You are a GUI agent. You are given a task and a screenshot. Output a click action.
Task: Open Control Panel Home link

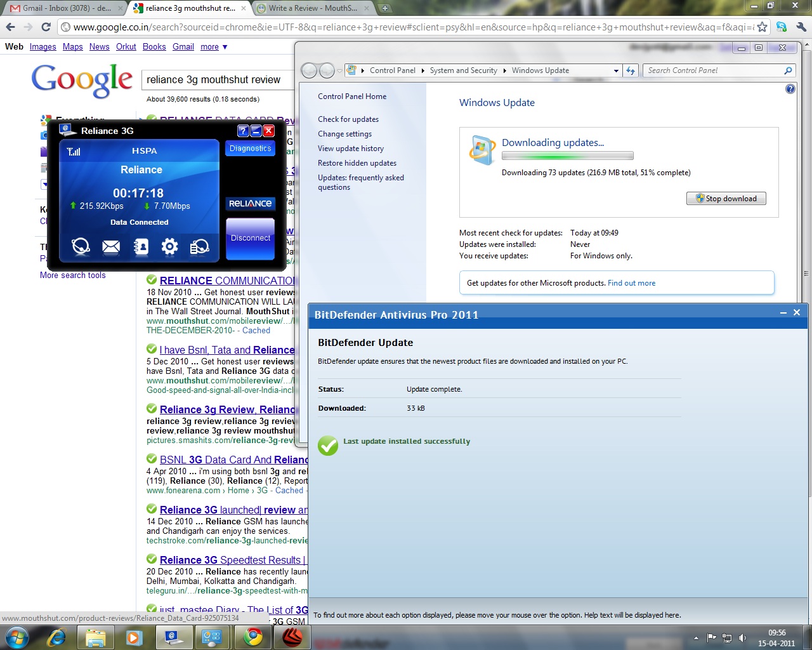coord(352,96)
